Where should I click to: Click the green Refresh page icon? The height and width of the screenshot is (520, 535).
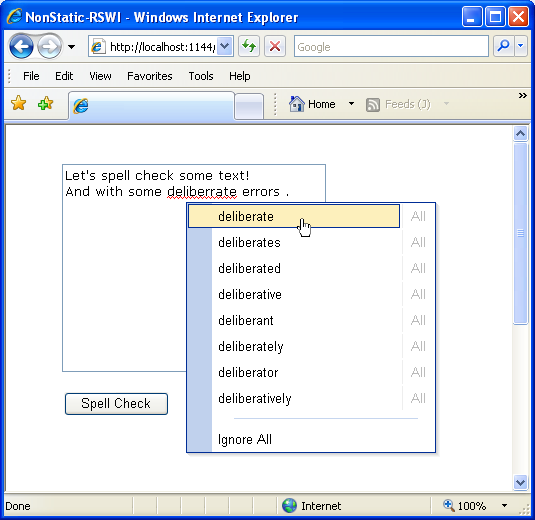pyautogui.click(x=249, y=46)
